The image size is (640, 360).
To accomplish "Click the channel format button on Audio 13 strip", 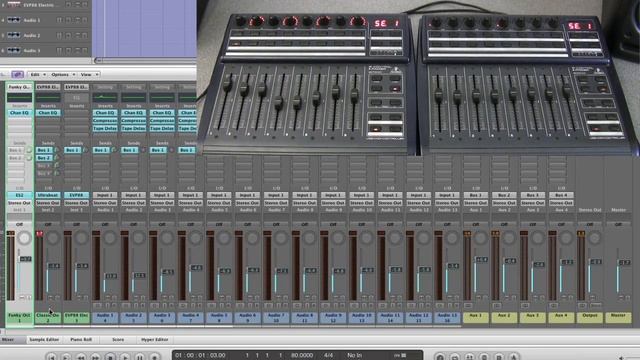I will pyautogui.click(x=440, y=305).
